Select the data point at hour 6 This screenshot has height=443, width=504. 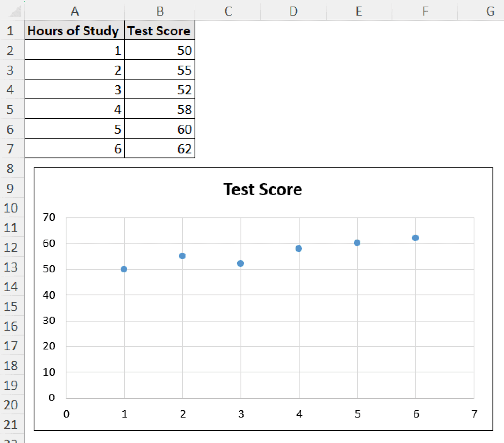[415, 238]
